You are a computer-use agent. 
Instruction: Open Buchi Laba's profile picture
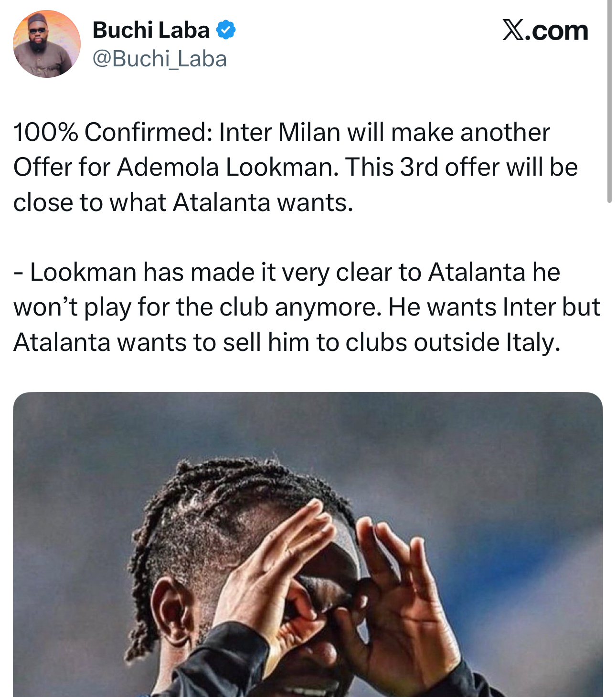click(x=46, y=44)
